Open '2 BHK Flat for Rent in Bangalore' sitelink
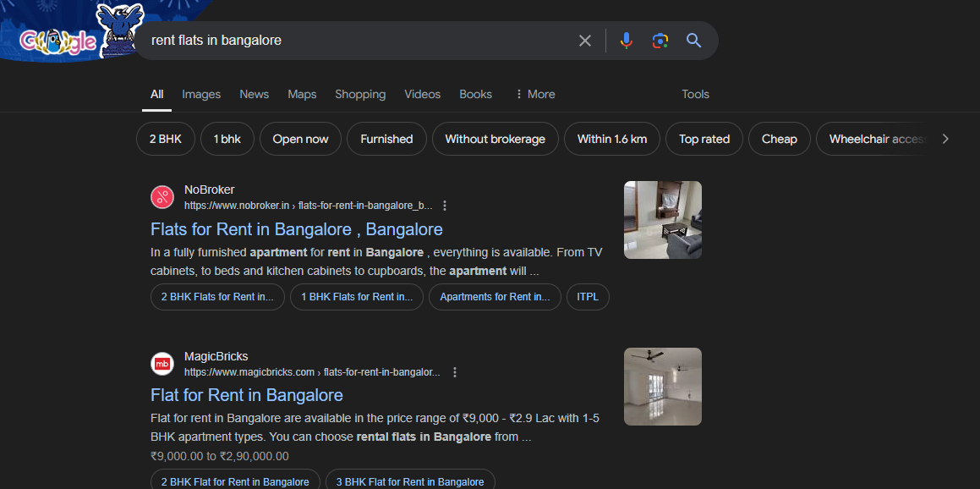Image resolution: width=980 pixels, height=489 pixels. (235, 481)
